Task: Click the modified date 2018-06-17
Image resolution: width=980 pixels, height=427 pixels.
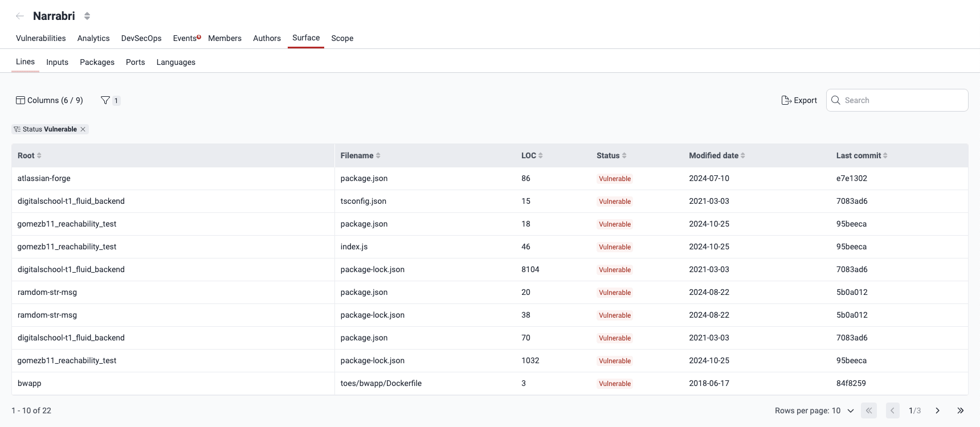Action: 709,383
